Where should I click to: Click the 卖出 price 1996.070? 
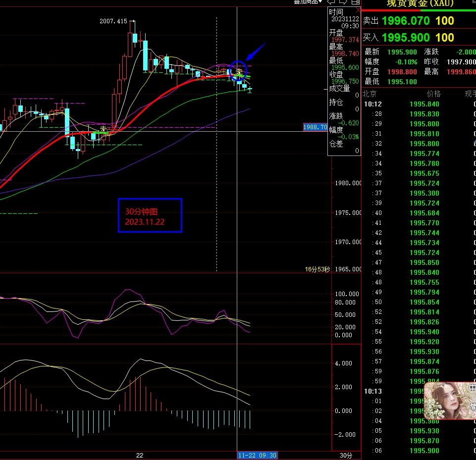[406, 21]
